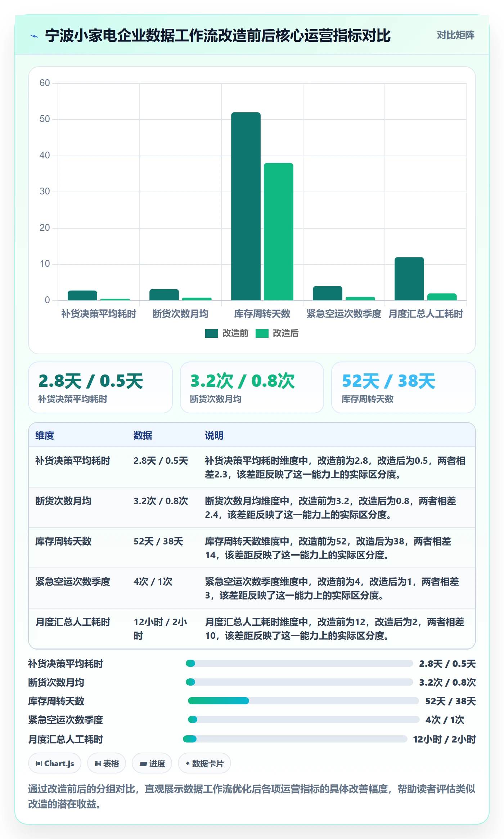The image size is (504, 839).
Task: Toggle the 改造后 legend swatch
Action: coord(262,333)
